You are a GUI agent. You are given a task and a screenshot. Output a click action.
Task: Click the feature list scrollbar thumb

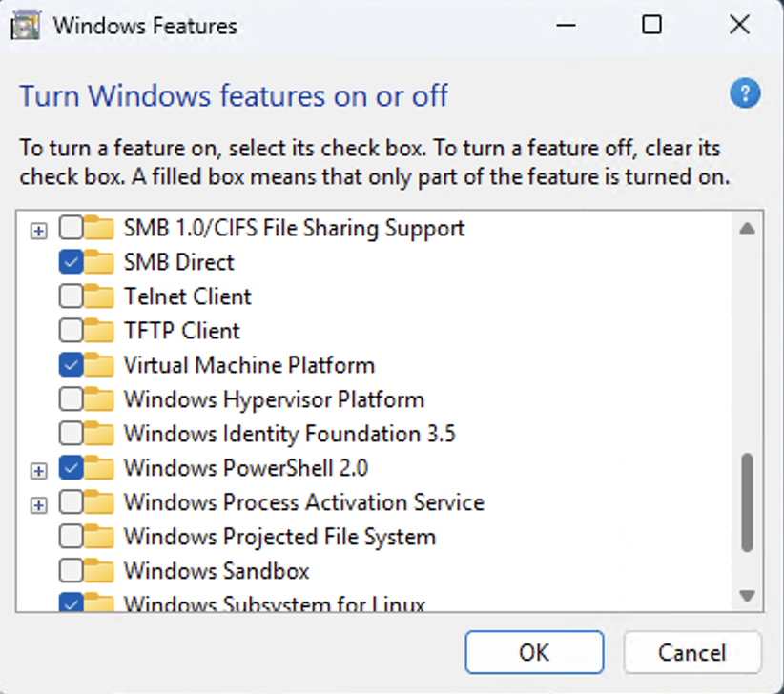point(747,501)
